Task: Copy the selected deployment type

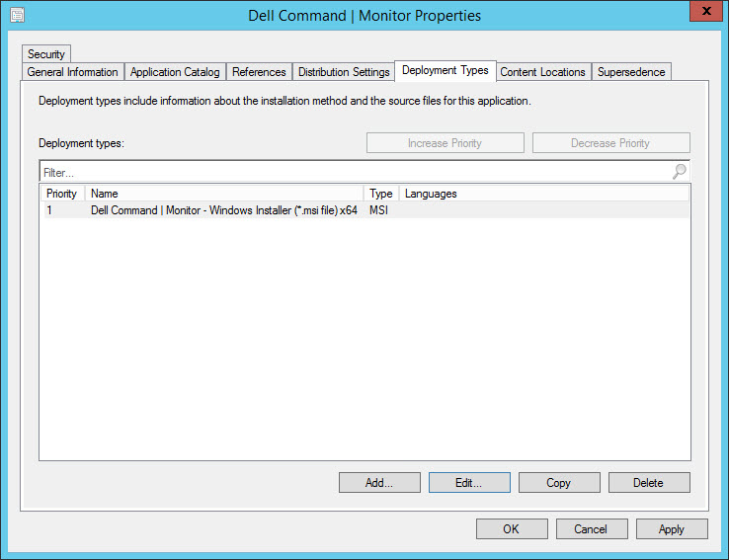Action: click(559, 483)
